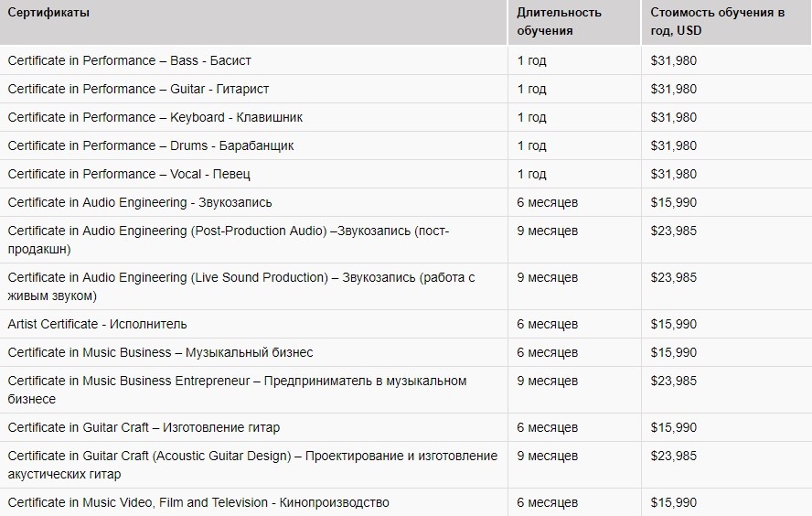
Task: Select the Performance – Bass certificate row
Action: pos(129,60)
